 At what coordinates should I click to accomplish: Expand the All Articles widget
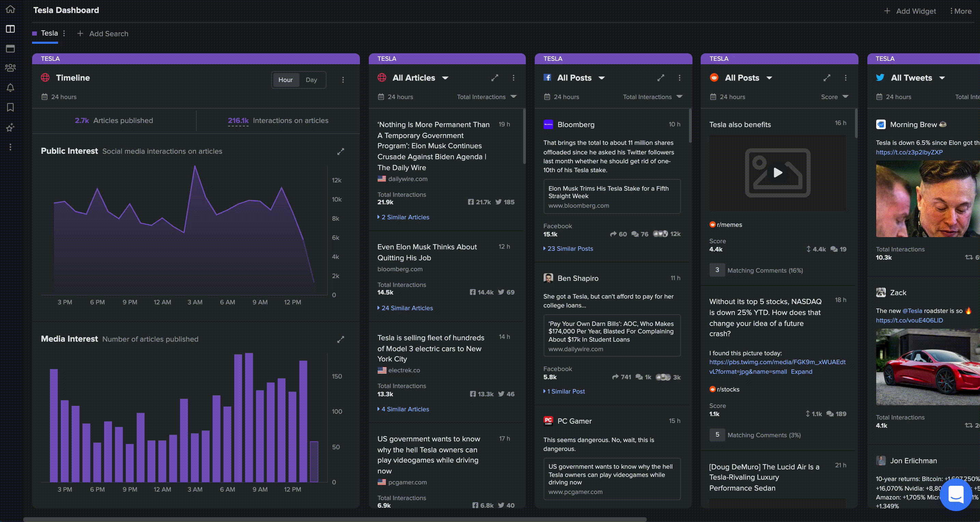tap(494, 78)
